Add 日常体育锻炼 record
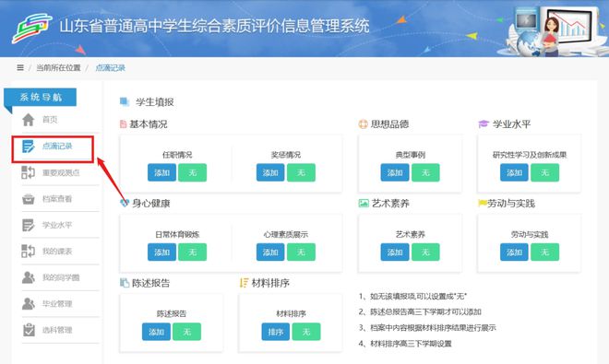Image resolution: width=609 pixels, height=364 pixels. point(162,252)
